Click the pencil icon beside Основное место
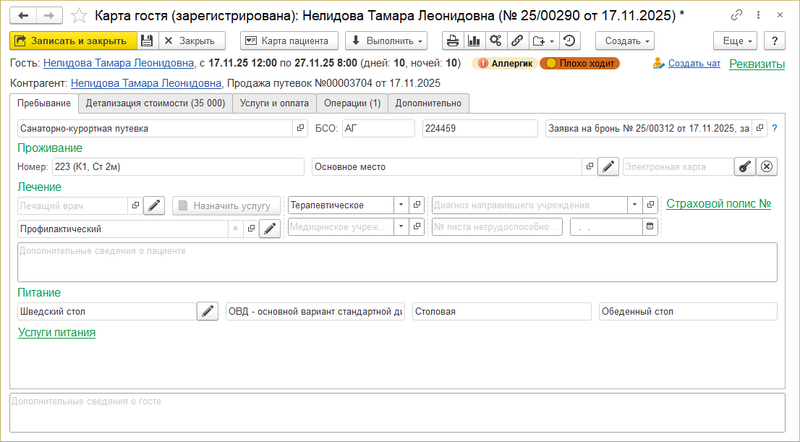The width and height of the screenshot is (800, 442). (608, 166)
